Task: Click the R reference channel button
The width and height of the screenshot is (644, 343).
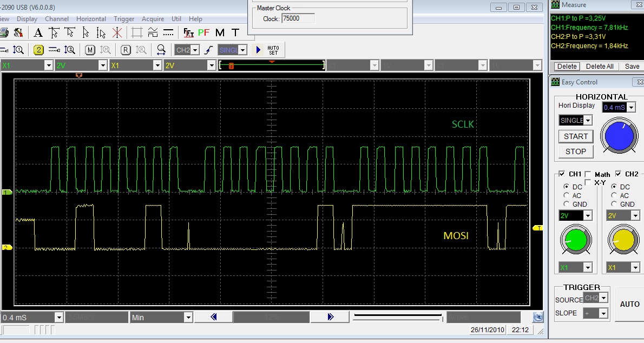Action: (126, 50)
